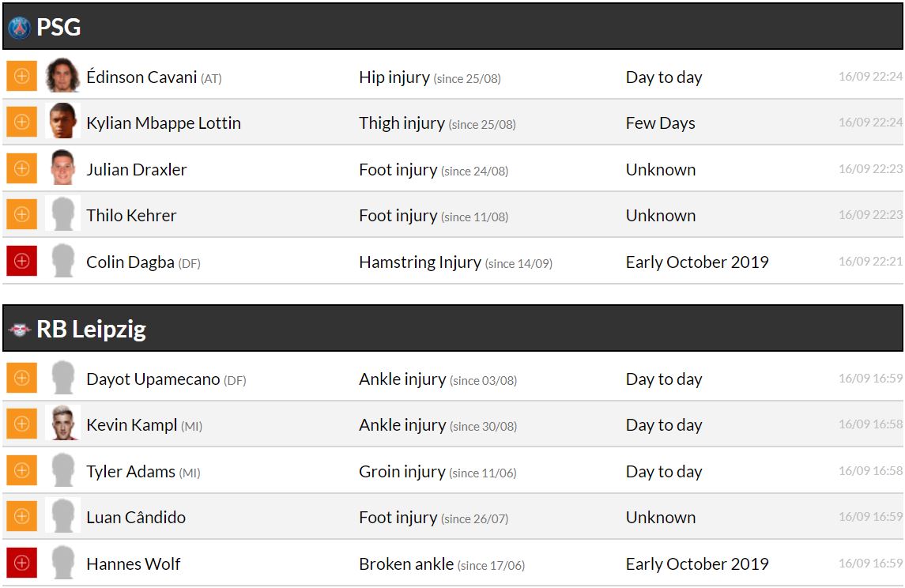Click the RB Leipzig team header title
905x588 pixels.
point(91,330)
